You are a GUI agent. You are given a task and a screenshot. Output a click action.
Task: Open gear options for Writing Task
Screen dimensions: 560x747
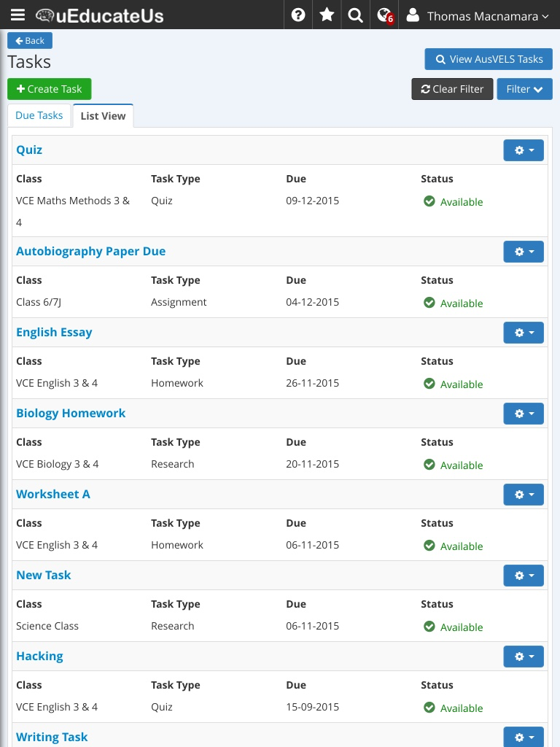point(524,737)
